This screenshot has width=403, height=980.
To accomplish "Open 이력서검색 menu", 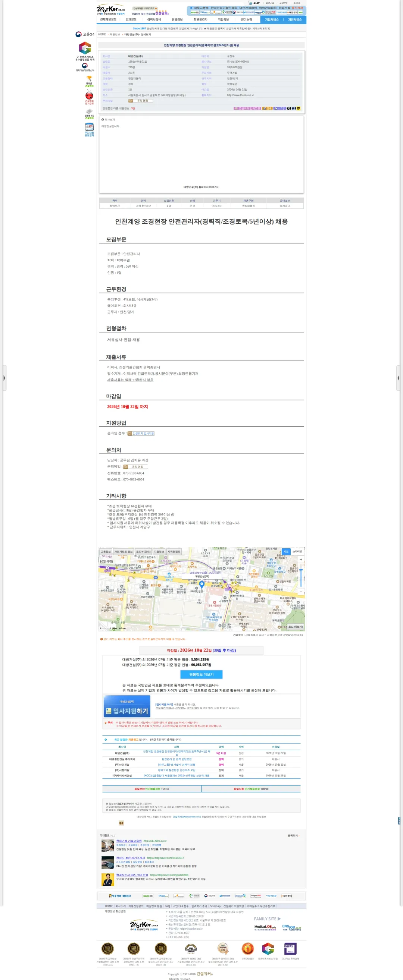I will click(x=154, y=19).
